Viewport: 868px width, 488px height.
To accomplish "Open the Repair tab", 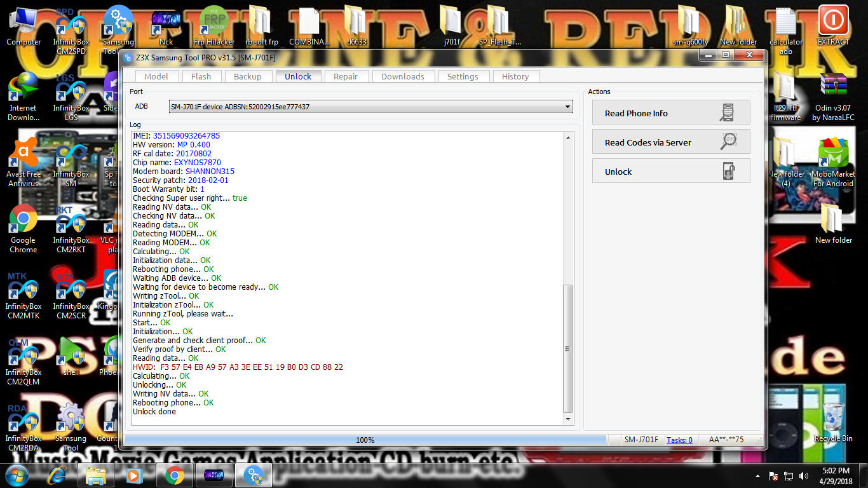I will pos(346,76).
